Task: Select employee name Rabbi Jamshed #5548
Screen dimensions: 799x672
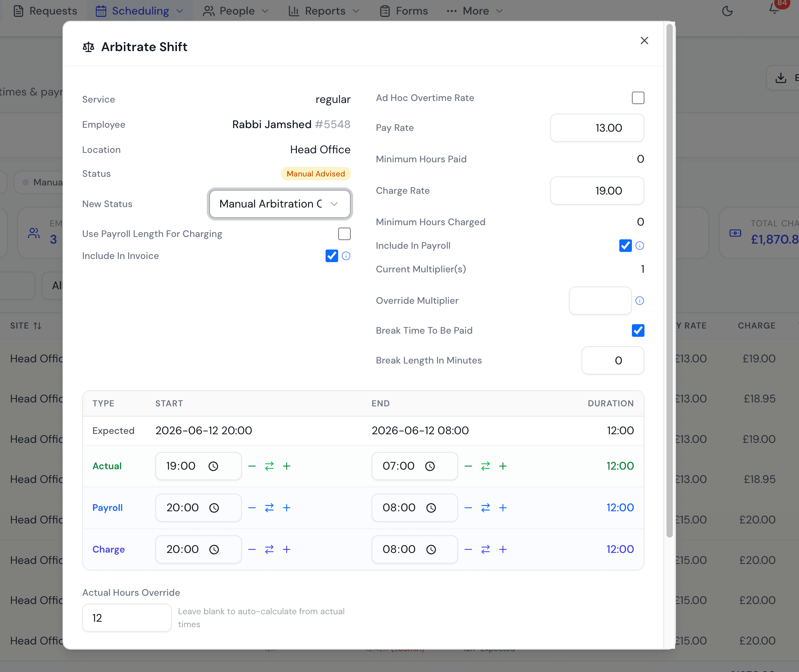Action: point(291,125)
